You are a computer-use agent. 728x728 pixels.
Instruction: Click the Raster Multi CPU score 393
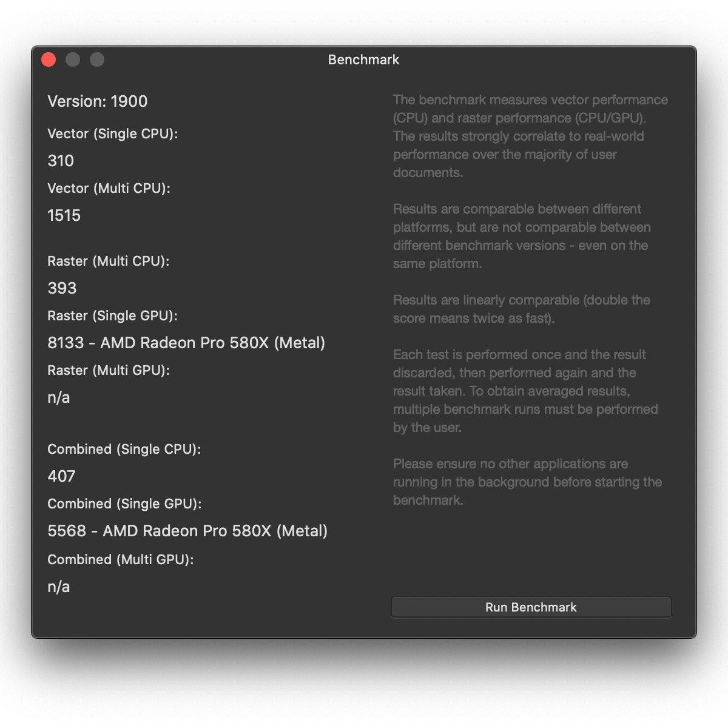(x=62, y=288)
